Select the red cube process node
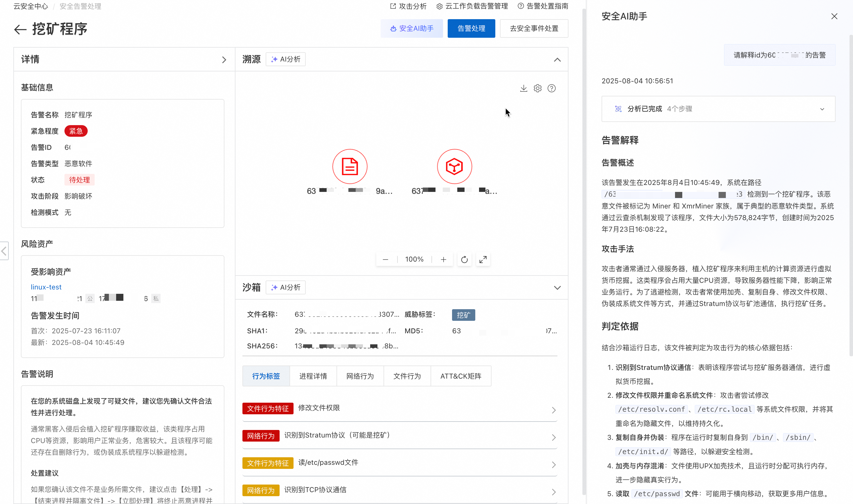This screenshot has width=853, height=504. [454, 166]
